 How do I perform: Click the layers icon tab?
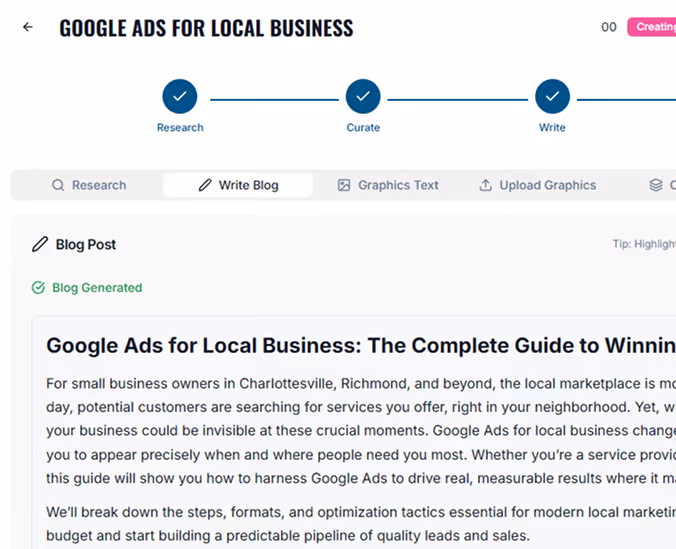click(x=656, y=185)
